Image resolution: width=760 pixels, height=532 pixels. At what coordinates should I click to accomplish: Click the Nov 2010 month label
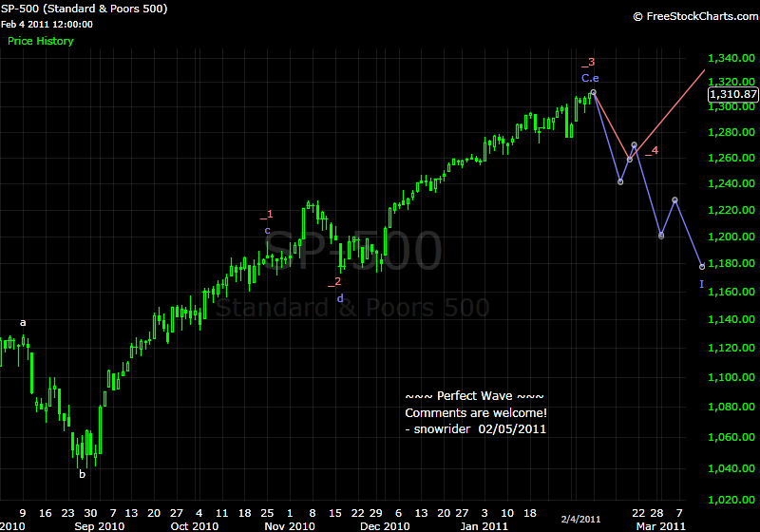point(290,526)
